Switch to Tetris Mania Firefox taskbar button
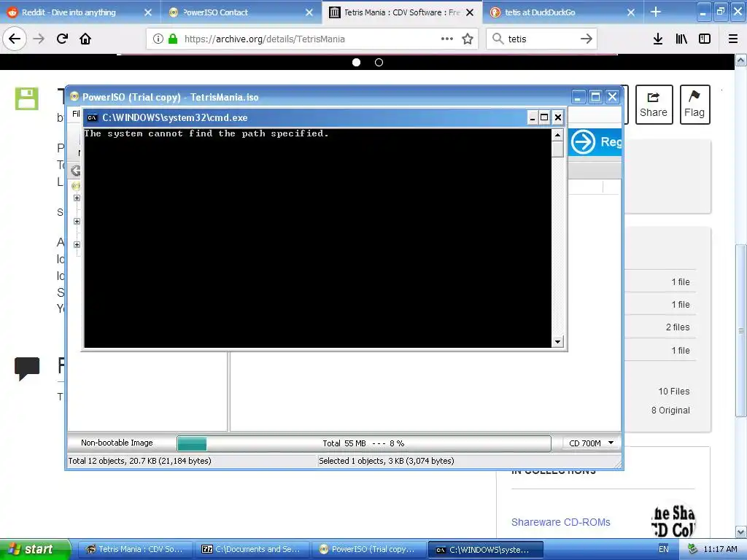This screenshot has width=747, height=560. point(134,549)
